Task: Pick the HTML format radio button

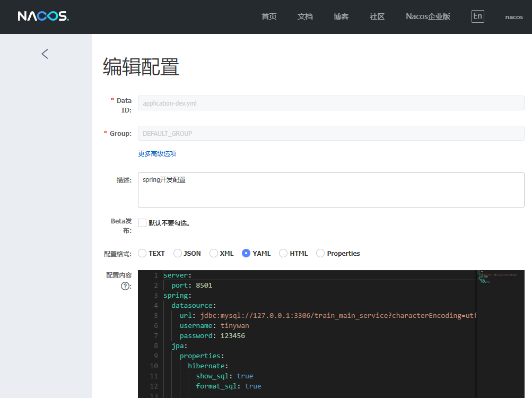Action: click(283, 253)
